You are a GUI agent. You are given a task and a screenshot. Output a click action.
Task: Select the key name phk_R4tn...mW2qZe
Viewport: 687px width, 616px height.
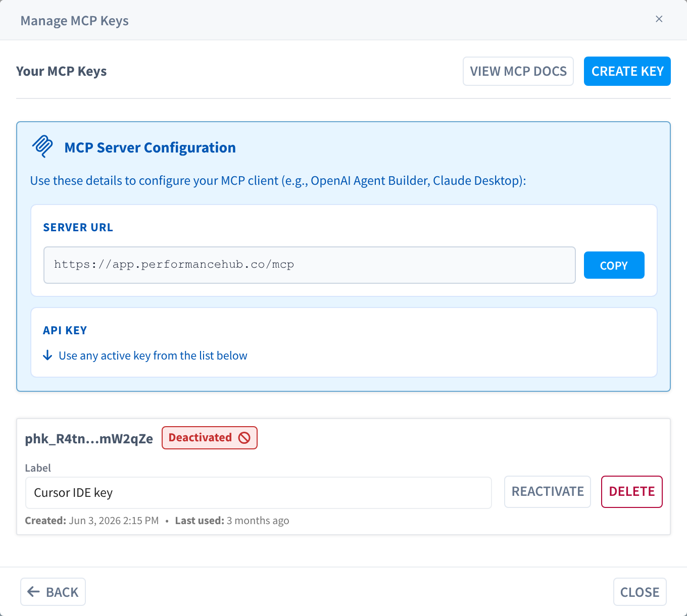(89, 438)
